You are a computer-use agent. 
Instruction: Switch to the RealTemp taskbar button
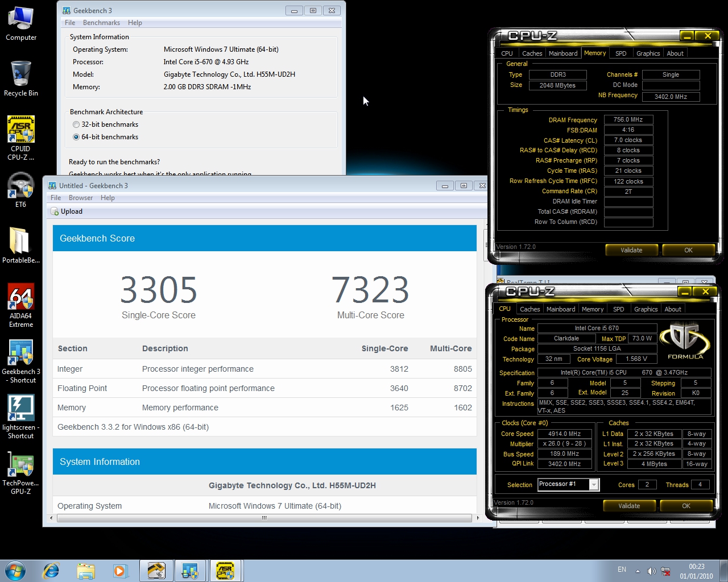click(156, 571)
